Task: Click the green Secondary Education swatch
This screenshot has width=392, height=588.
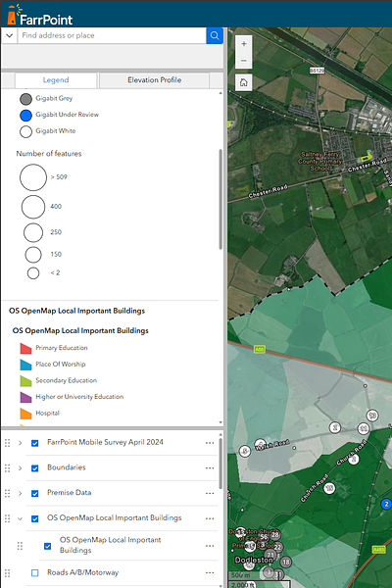Action: tap(25, 381)
